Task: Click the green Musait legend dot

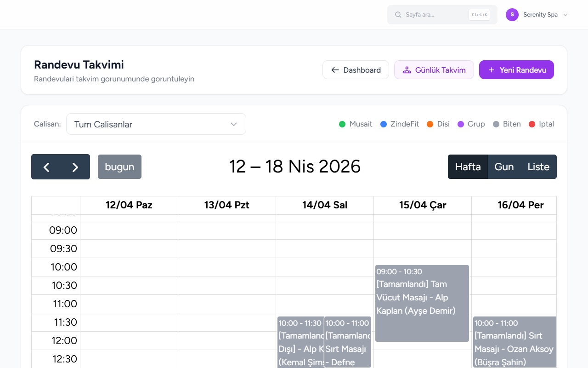Action: tap(342, 124)
